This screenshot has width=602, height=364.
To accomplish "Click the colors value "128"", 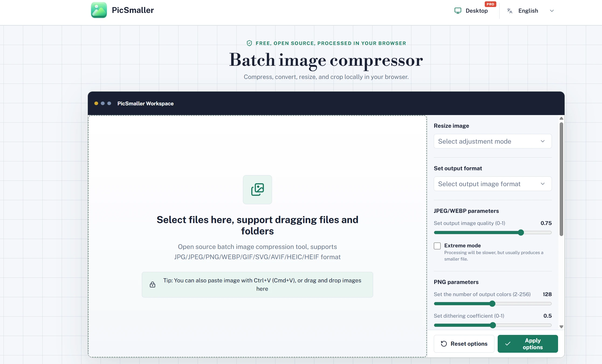I will click(x=547, y=294).
